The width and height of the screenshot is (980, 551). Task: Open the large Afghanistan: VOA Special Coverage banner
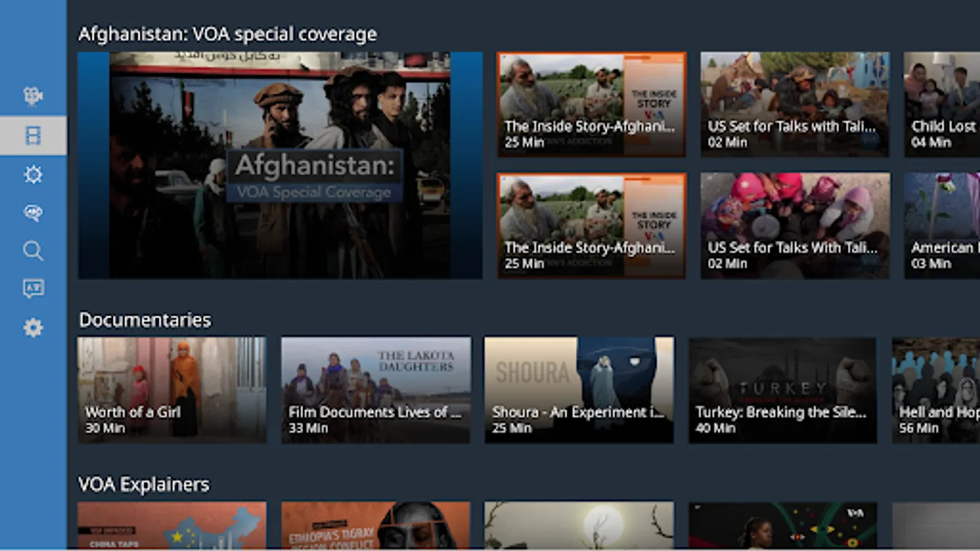tap(280, 165)
